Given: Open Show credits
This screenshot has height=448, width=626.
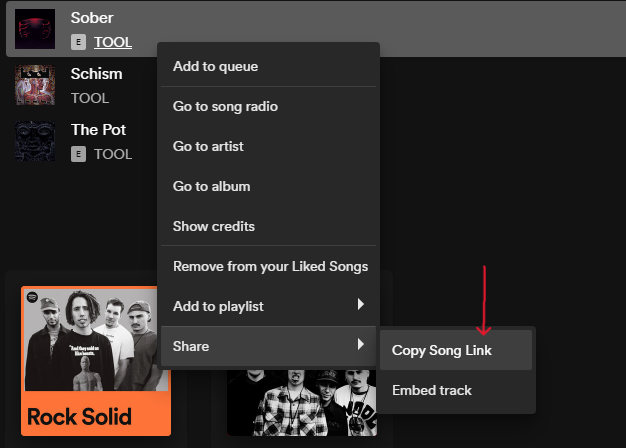Looking at the screenshot, I should (213, 226).
